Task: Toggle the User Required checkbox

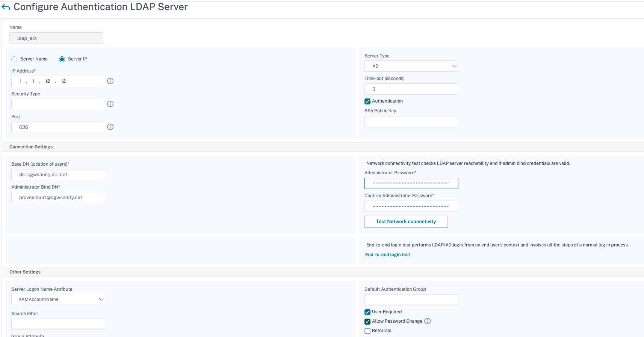Action: point(367,312)
